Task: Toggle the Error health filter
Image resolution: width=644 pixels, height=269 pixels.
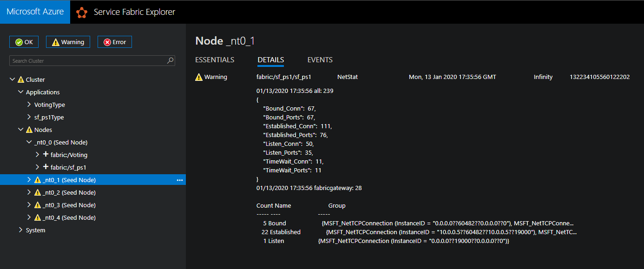Action: tap(115, 42)
